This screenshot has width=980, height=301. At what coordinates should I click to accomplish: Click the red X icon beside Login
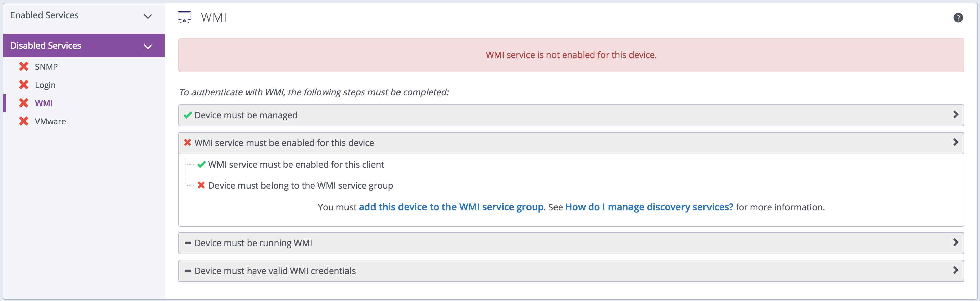(x=24, y=85)
